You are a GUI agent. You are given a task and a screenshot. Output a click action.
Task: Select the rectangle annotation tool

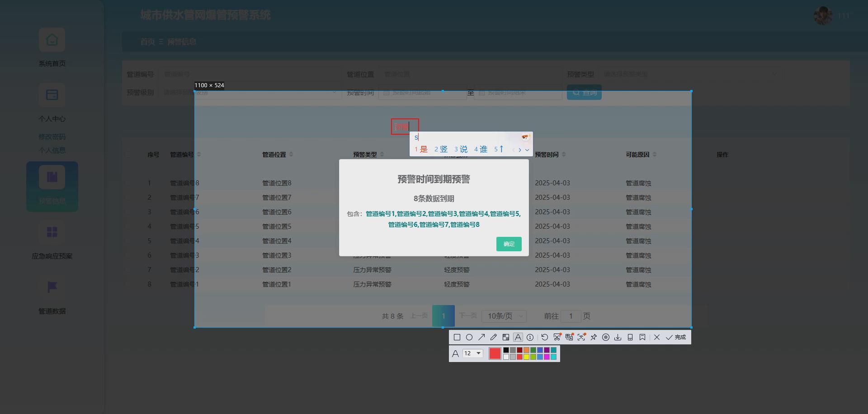457,337
